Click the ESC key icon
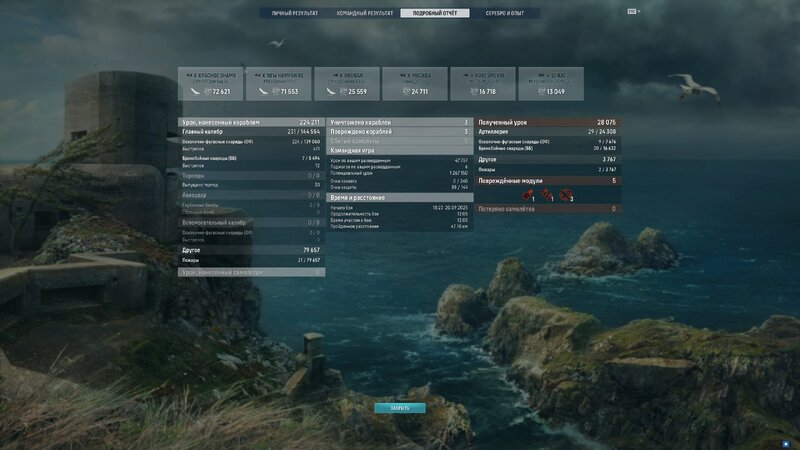Image resolution: width=800 pixels, height=450 pixels. 632,11
